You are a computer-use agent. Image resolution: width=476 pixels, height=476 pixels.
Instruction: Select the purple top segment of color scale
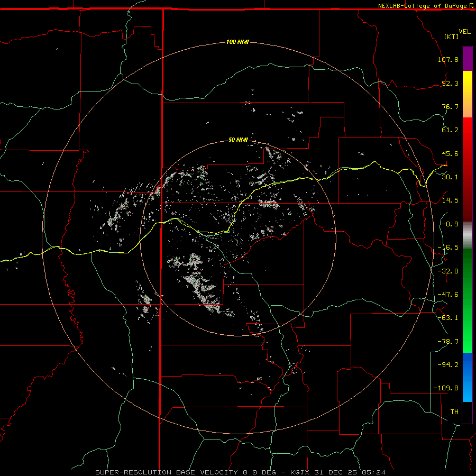(467, 59)
